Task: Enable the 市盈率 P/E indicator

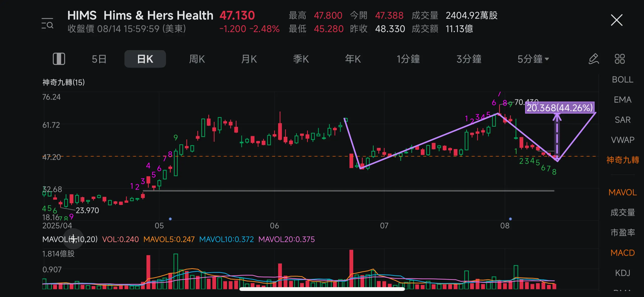Action: point(623,233)
